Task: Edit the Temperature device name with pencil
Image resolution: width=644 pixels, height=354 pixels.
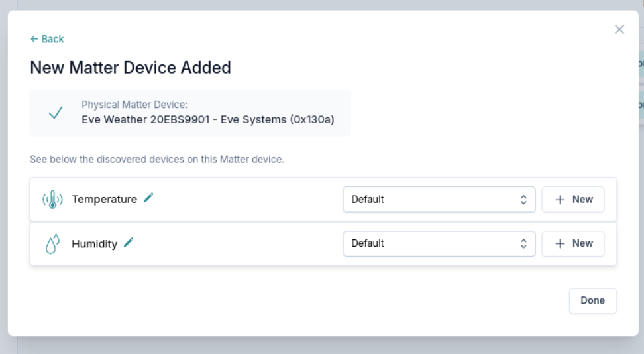Action: (x=148, y=198)
